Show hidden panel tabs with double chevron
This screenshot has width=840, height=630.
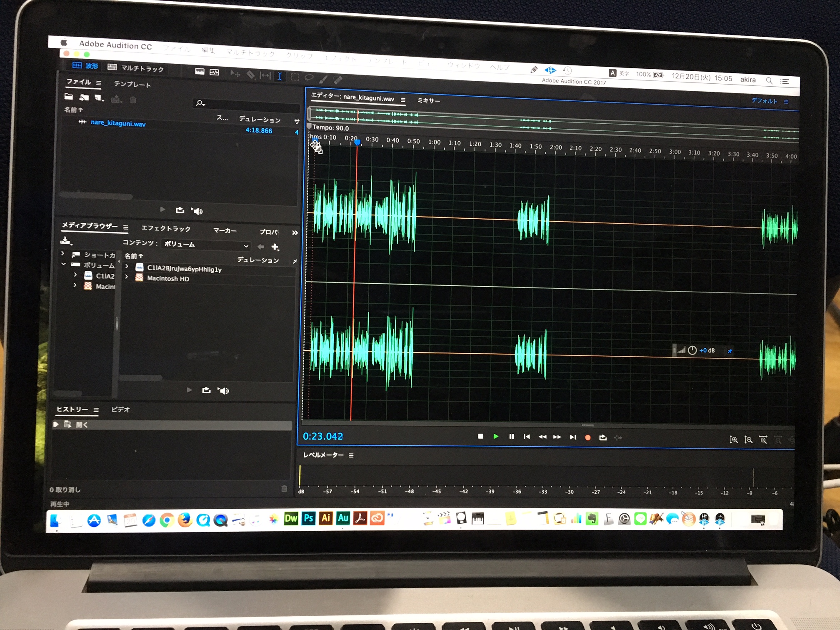pos(295,232)
